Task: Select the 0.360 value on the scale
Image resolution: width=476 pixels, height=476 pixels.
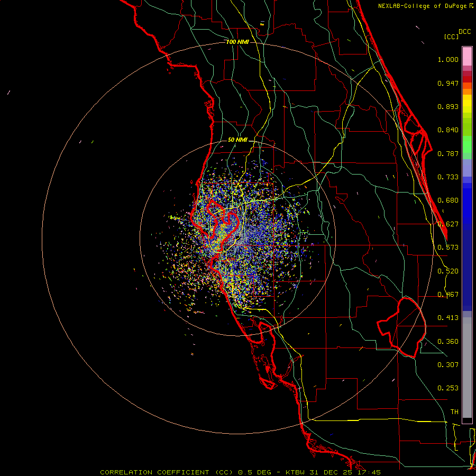Action: click(x=448, y=342)
